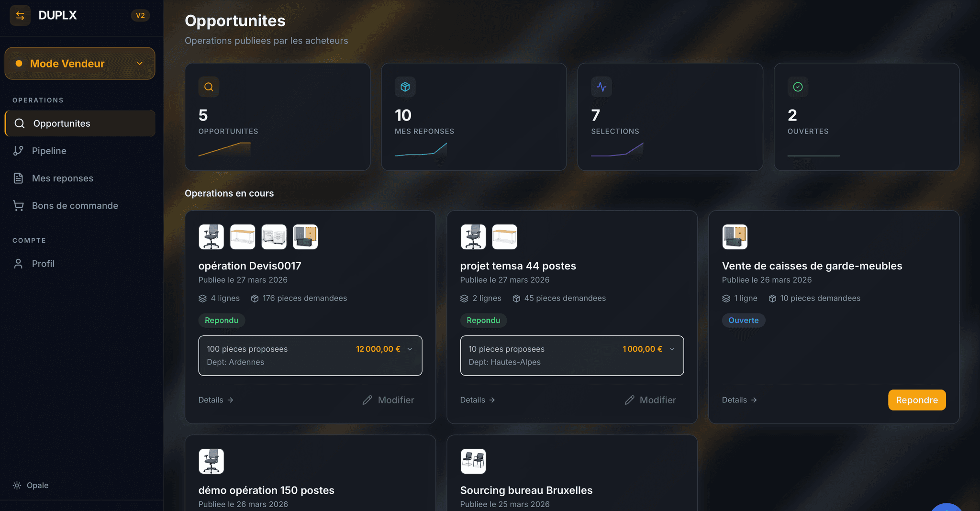The height and width of the screenshot is (511, 980).
Task: Click the DUPLX swap arrows logo icon
Action: tap(20, 16)
